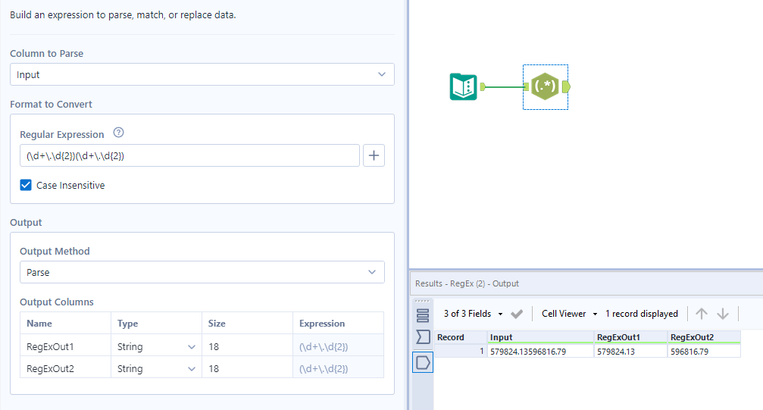Screen dimensions: 763x410
Task: Open the Column to Parse dropdown
Action: pyautogui.click(x=202, y=74)
